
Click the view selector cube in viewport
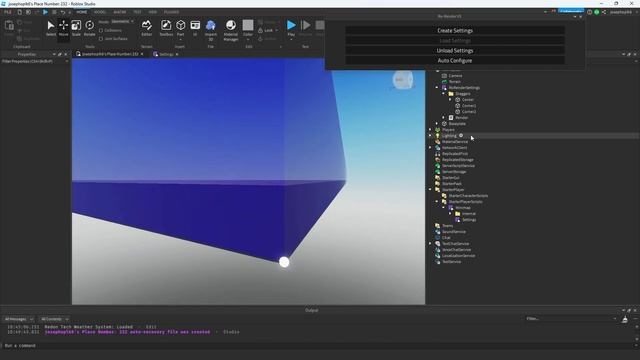pyautogui.click(x=403, y=80)
